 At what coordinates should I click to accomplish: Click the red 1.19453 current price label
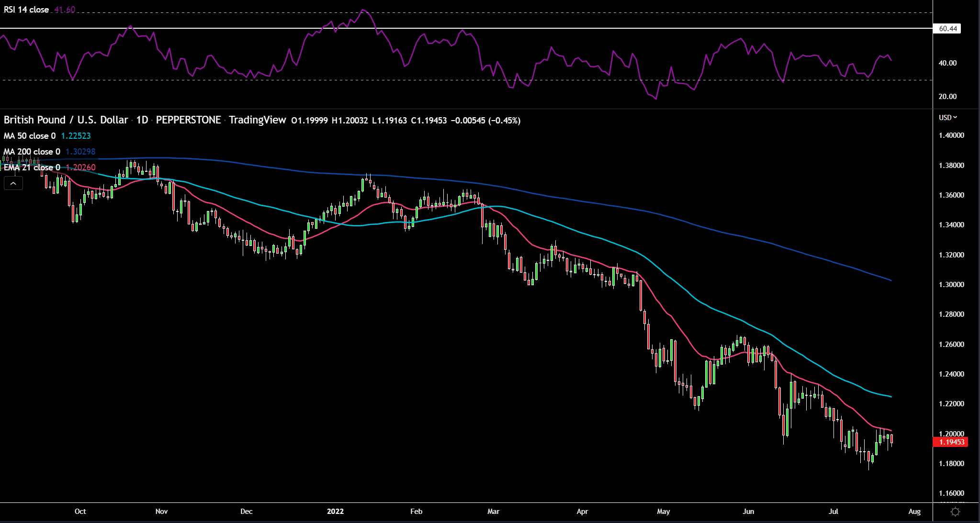(951, 442)
